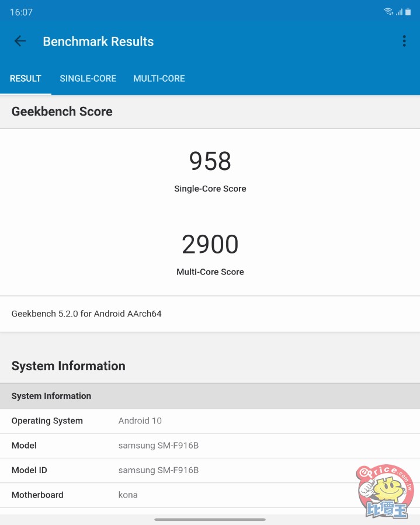Tap the bottom navigation gesture bar
The height and width of the screenshot is (525, 420).
[210, 520]
